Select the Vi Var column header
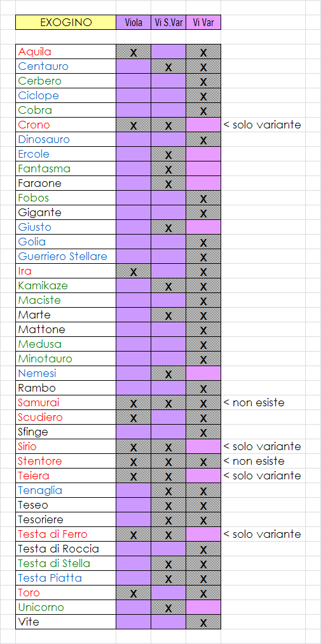Screen dimensions: 321x644 pyautogui.click(x=203, y=22)
